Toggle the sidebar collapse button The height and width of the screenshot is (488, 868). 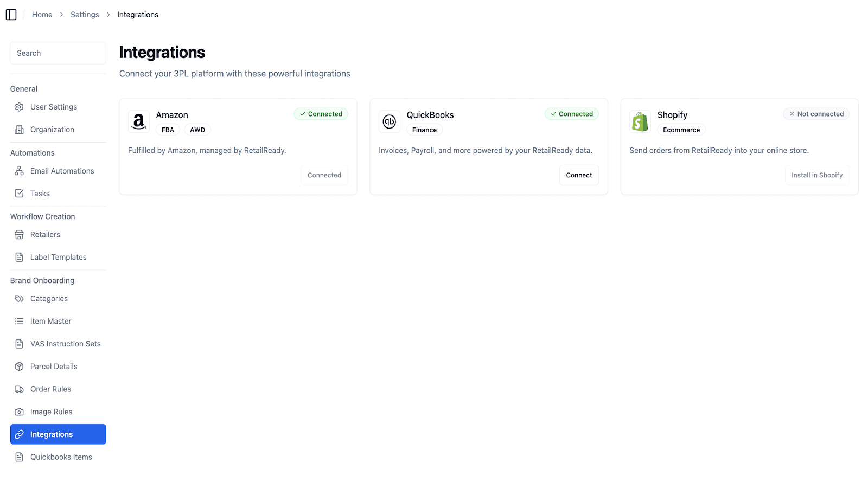(11, 15)
